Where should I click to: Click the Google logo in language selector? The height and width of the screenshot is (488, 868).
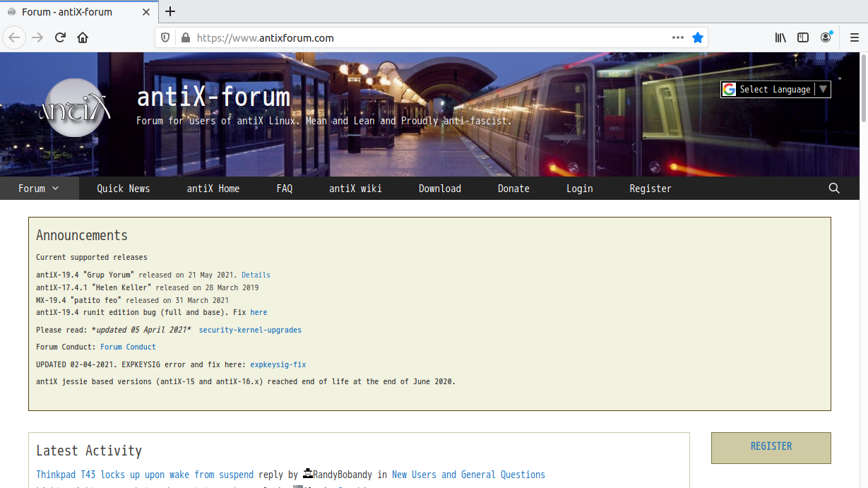tap(730, 89)
